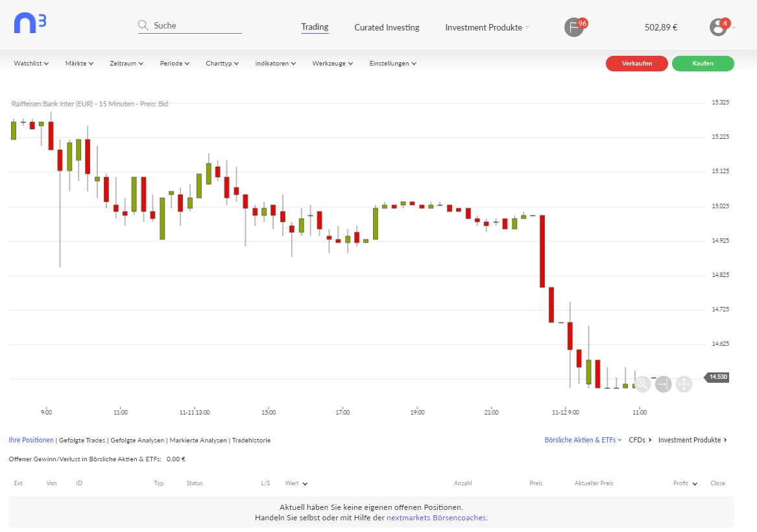Open the Indikatoren dropdown
Screen dimensions: 757x532
(x=275, y=63)
